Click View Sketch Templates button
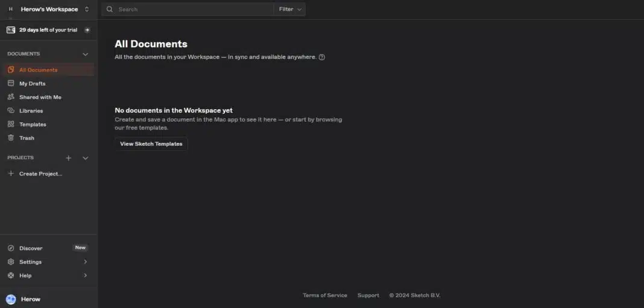Image resolution: width=644 pixels, height=308 pixels. pyautogui.click(x=151, y=144)
